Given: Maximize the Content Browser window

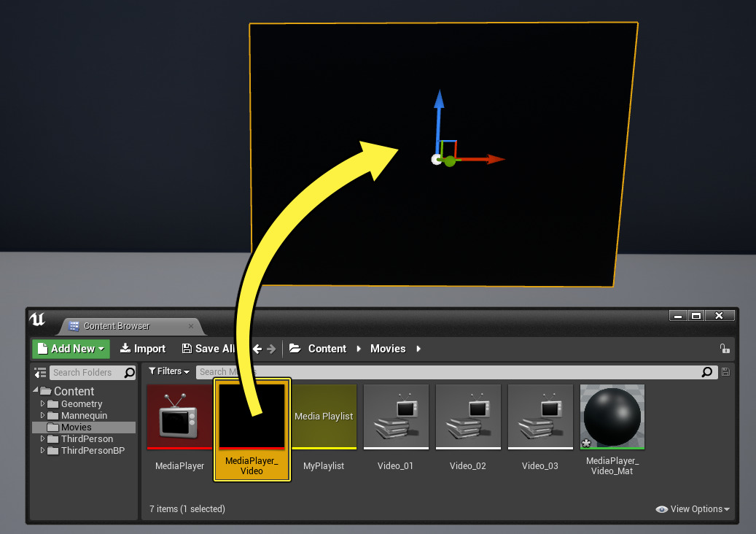Looking at the screenshot, I should (695, 316).
